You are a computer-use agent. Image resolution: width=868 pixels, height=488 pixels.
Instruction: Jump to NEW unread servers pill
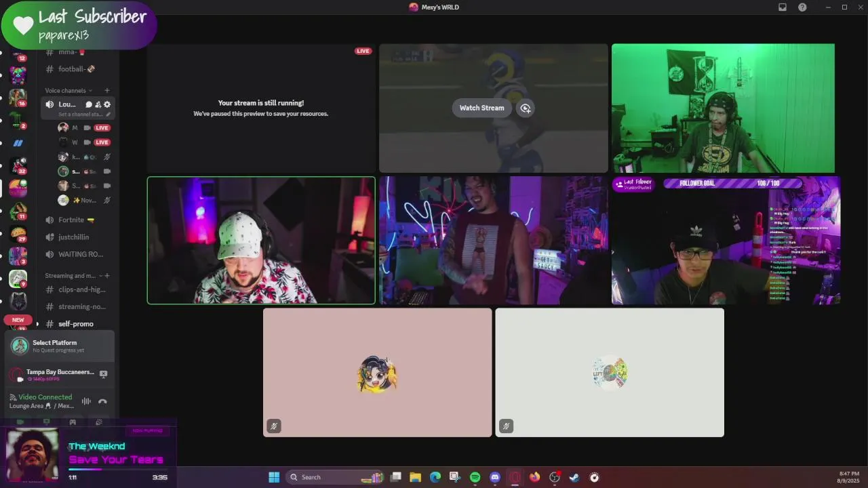pyautogui.click(x=18, y=320)
